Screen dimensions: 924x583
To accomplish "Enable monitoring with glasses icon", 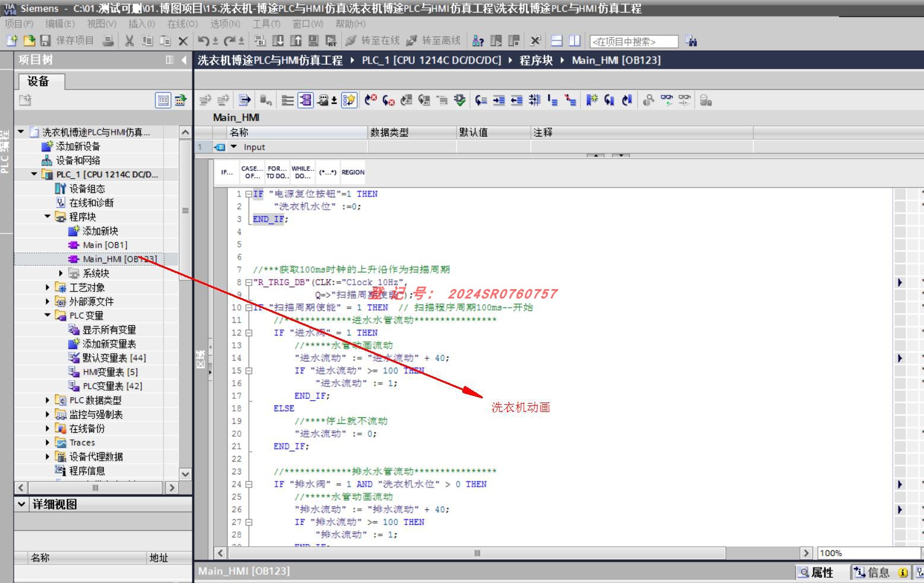I will [667, 100].
